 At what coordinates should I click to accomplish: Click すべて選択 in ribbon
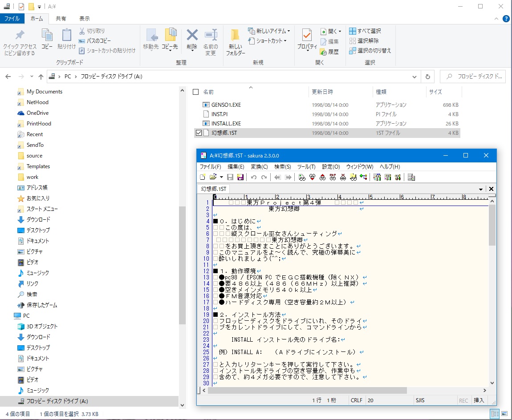[x=365, y=31]
